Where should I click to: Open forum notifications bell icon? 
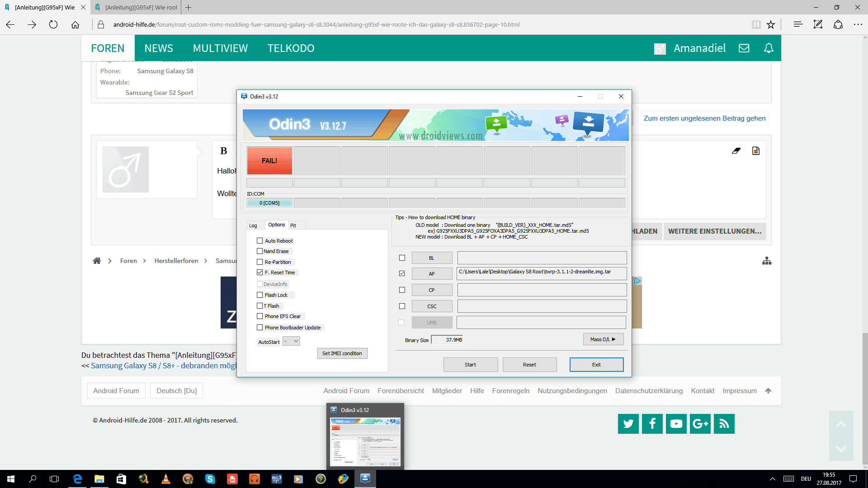click(x=769, y=48)
